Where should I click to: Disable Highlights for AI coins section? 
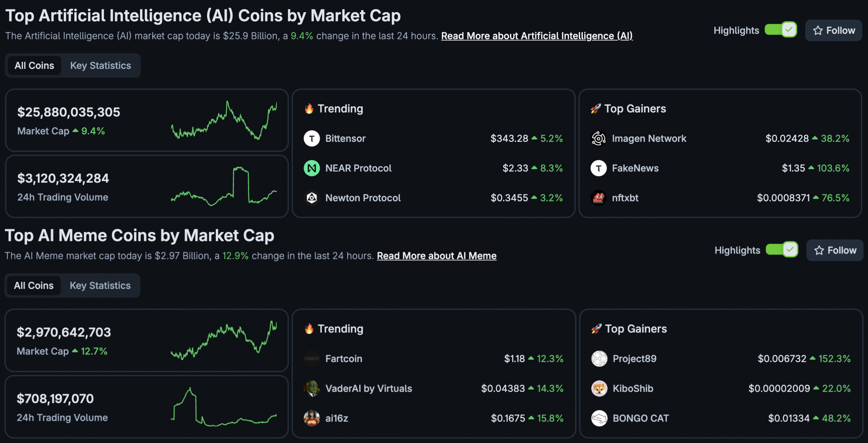click(x=781, y=30)
